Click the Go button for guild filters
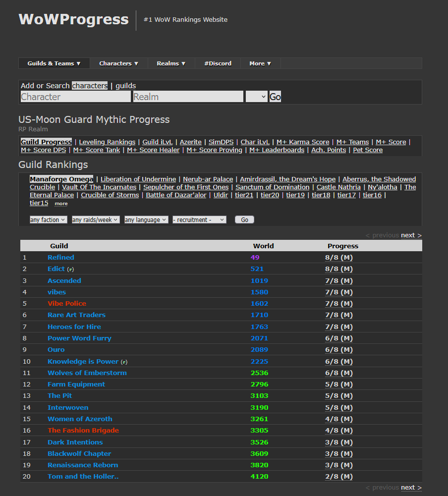This screenshot has height=496, width=448. point(244,220)
